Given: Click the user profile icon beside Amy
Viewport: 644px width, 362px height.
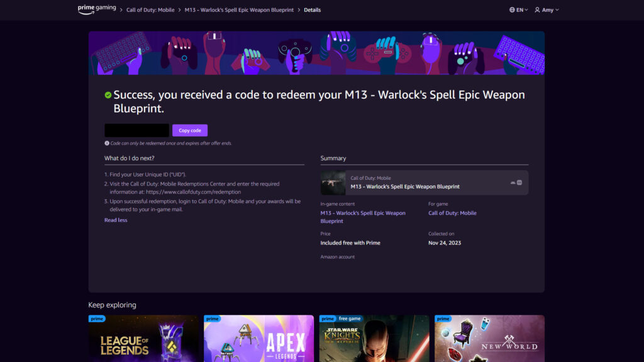Looking at the screenshot, I should pos(537,10).
